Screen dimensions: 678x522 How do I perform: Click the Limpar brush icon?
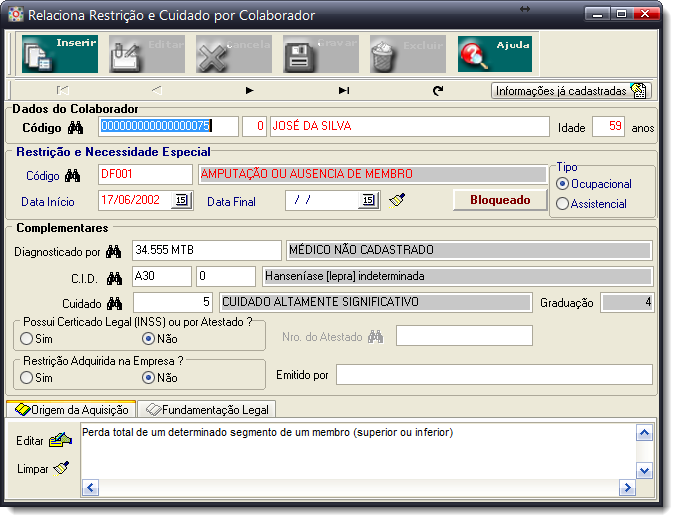(x=61, y=468)
